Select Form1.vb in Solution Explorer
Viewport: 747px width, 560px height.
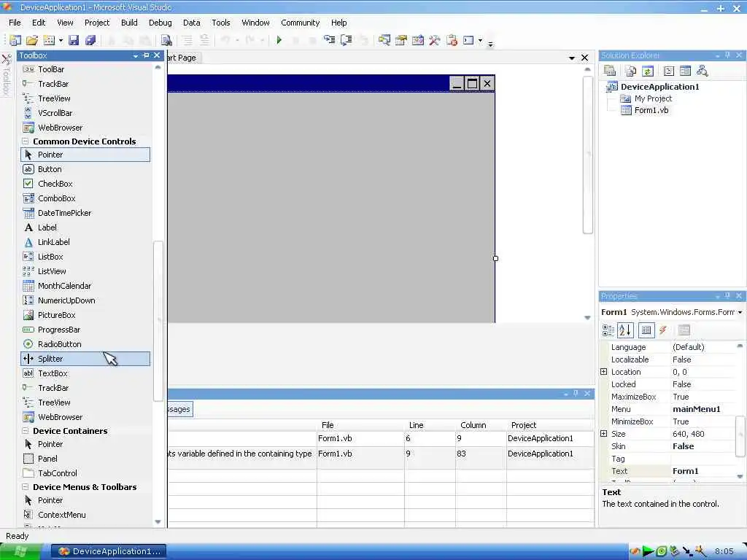click(651, 110)
